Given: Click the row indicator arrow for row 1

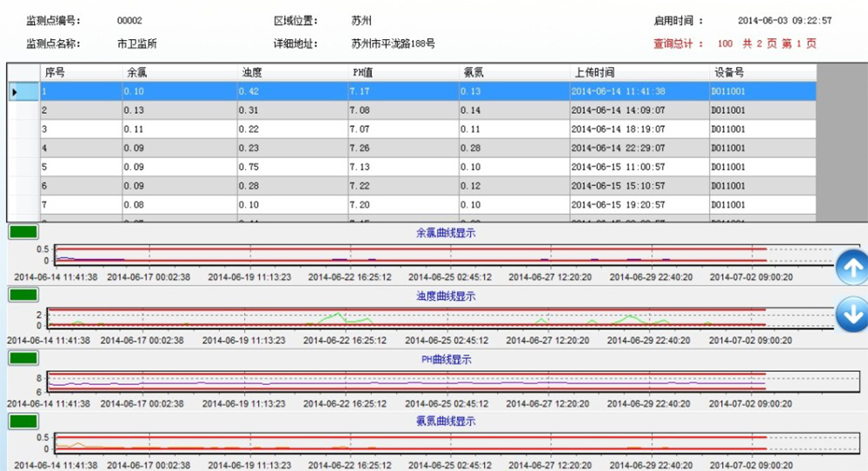Looking at the screenshot, I should coord(14,91).
